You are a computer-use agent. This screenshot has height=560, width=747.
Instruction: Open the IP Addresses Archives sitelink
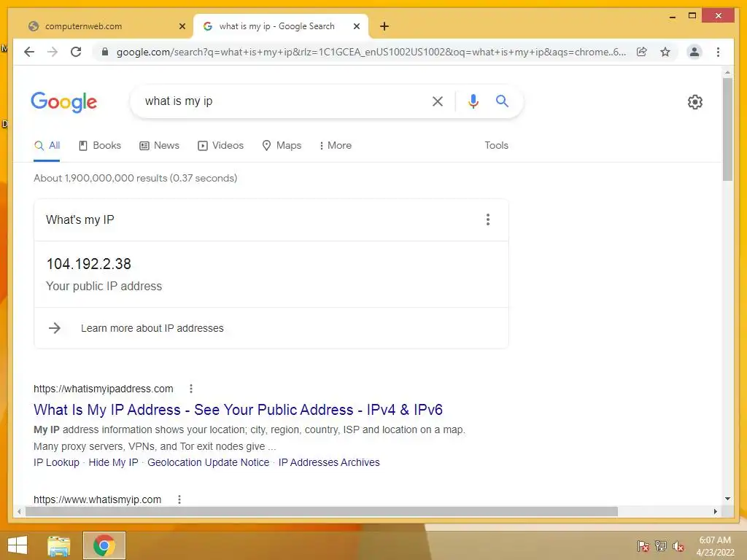329,462
